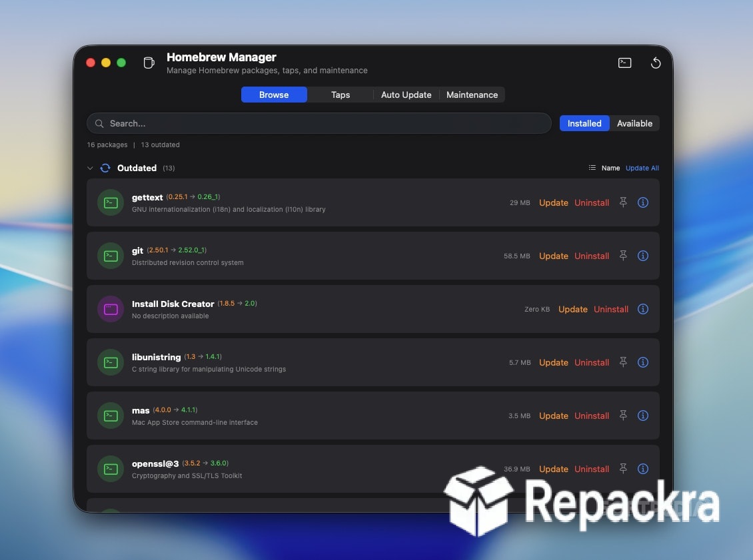Update the git package
Viewport: 753px width, 560px height.
(x=553, y=256)
